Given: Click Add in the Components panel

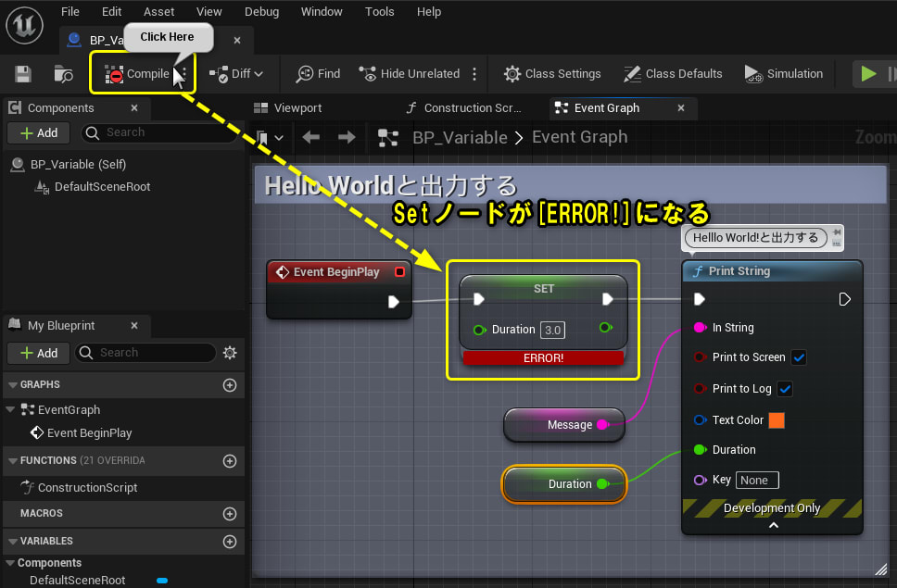Looking at the screenshot, I should click(x=38, y=132).
